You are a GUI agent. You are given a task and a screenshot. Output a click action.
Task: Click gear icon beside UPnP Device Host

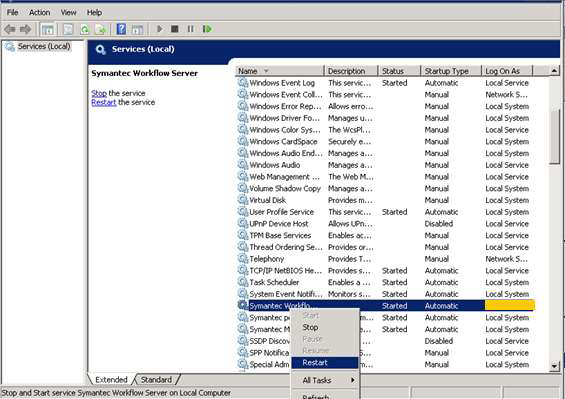[243, 224]
